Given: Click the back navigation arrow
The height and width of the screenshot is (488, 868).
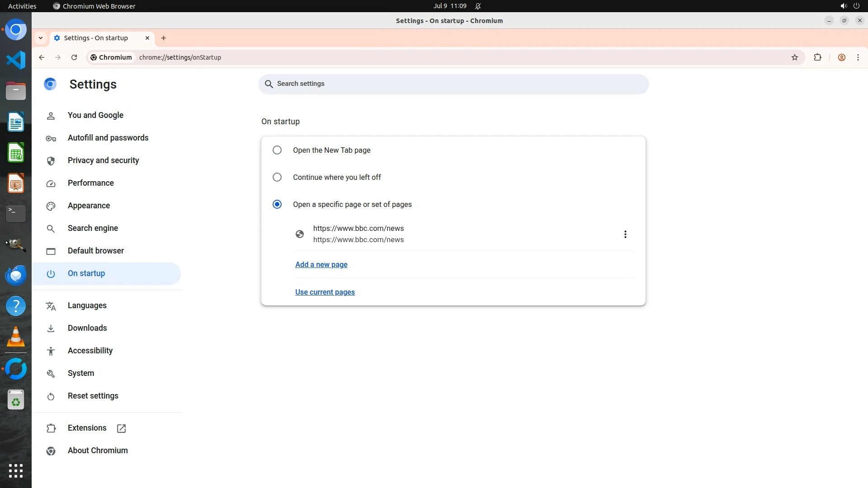Looking at the screenshot, I should coord(42,57).
